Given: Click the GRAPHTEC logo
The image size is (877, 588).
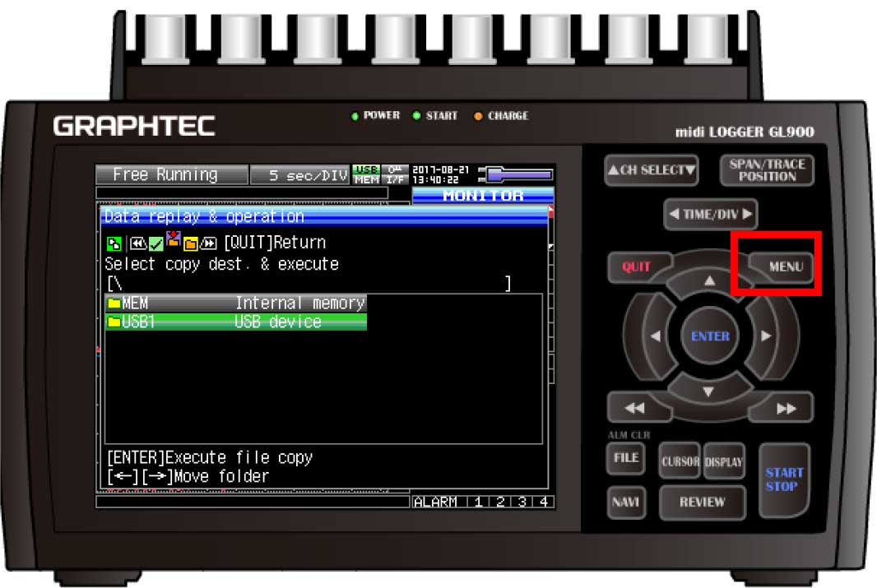Looking at the screenshot, I should point(134,126).
